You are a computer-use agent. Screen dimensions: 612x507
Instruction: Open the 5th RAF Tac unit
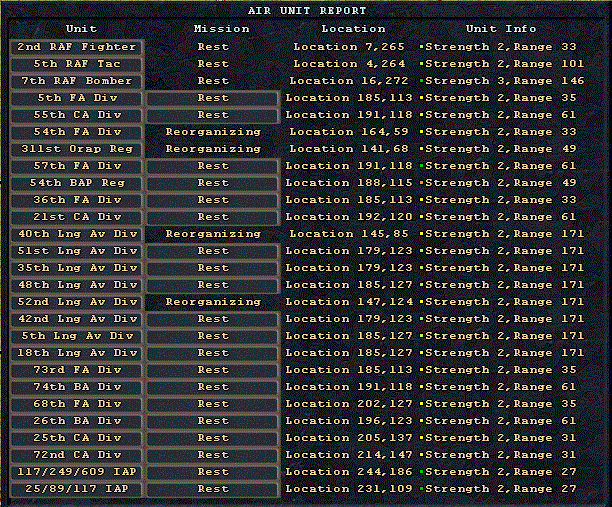click(x=77, y=64)
